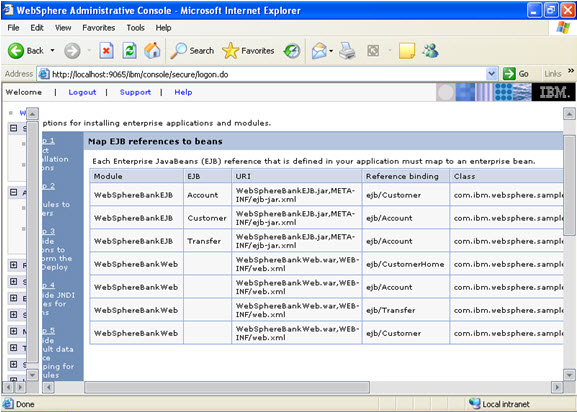Screen dimensions: 577x412
Task: Click navigation pane scrollbar down arrow
Action: [x=32, y=375]
